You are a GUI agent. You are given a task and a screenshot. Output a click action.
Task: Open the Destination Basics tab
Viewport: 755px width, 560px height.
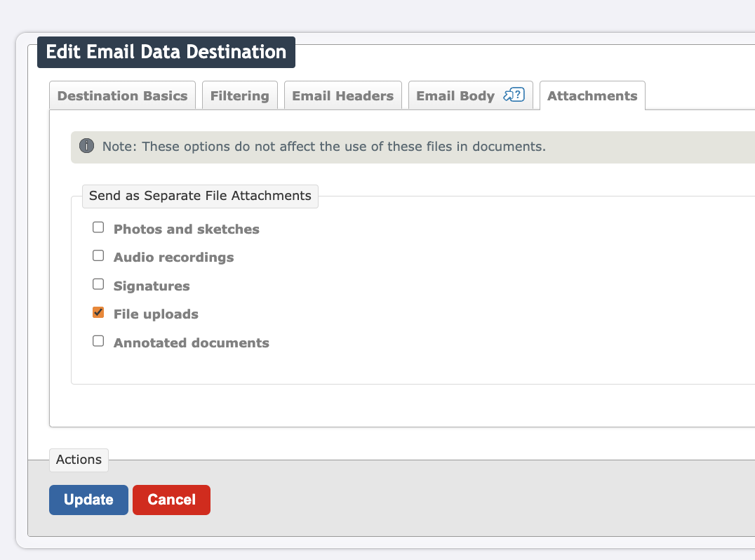pos(122,96)
